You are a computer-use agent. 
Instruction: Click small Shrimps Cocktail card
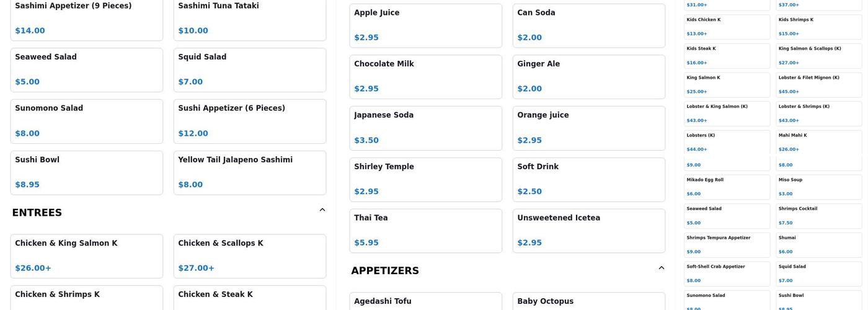818,216
